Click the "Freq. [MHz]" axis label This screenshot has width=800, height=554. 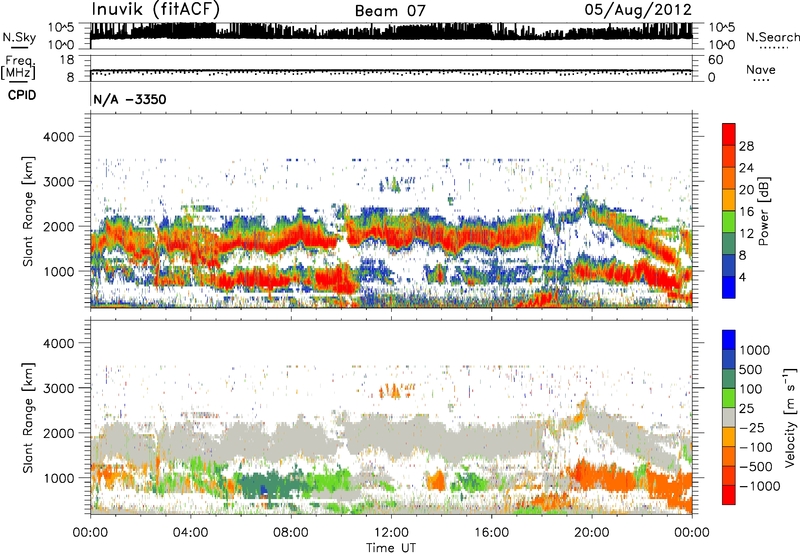(x=19, y=67)
